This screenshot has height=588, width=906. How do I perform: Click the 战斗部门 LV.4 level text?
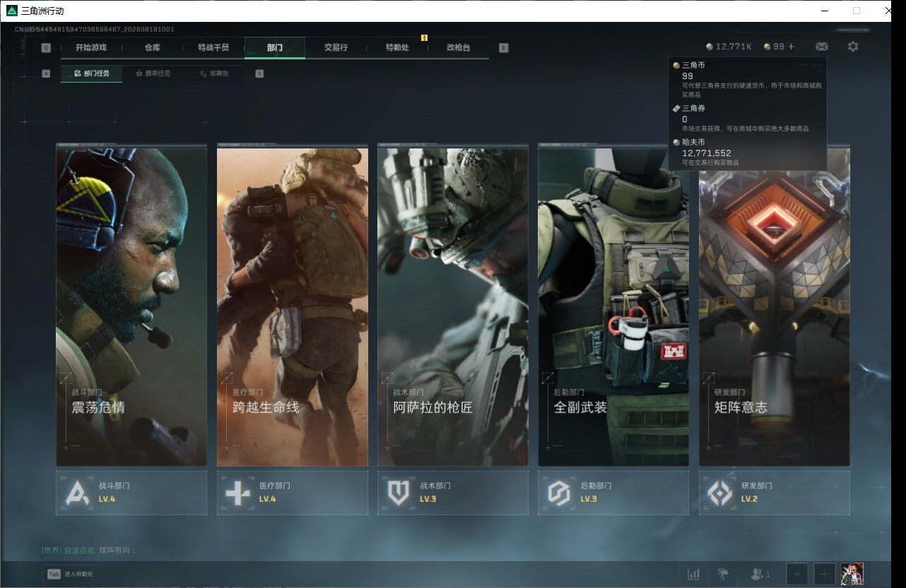click(x=107, y=499)
